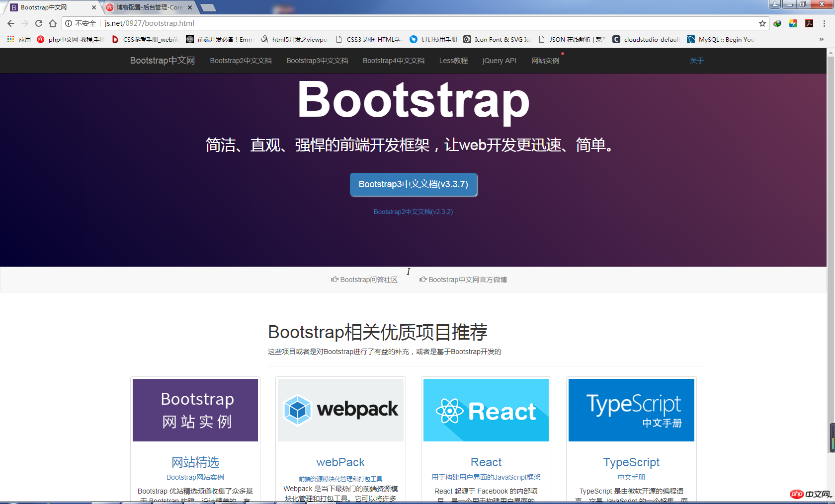
Task: Click the green extension icon beside the star
Action: [777, 23]
